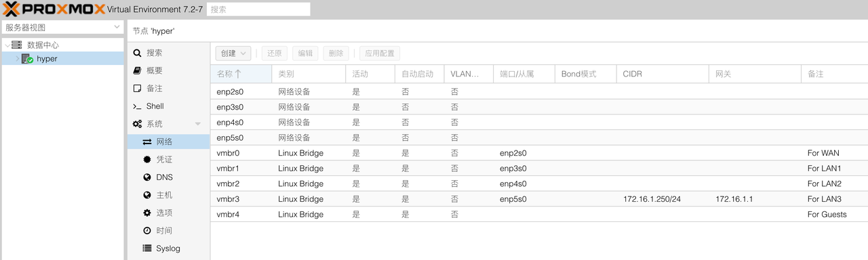This screenshot has height=260, width=868.
Task: Click the 备注 column header
Action: (834, 74)
